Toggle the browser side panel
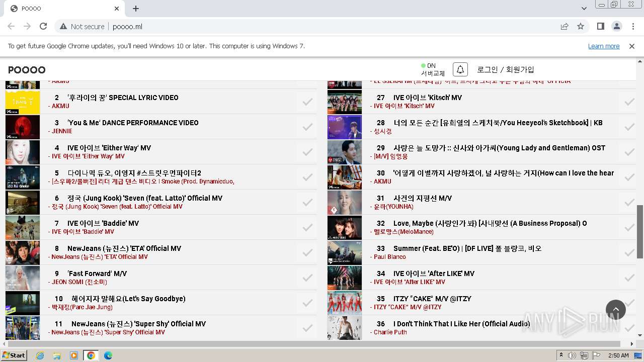This screenshot has height=362, width=644. [600, 26]
